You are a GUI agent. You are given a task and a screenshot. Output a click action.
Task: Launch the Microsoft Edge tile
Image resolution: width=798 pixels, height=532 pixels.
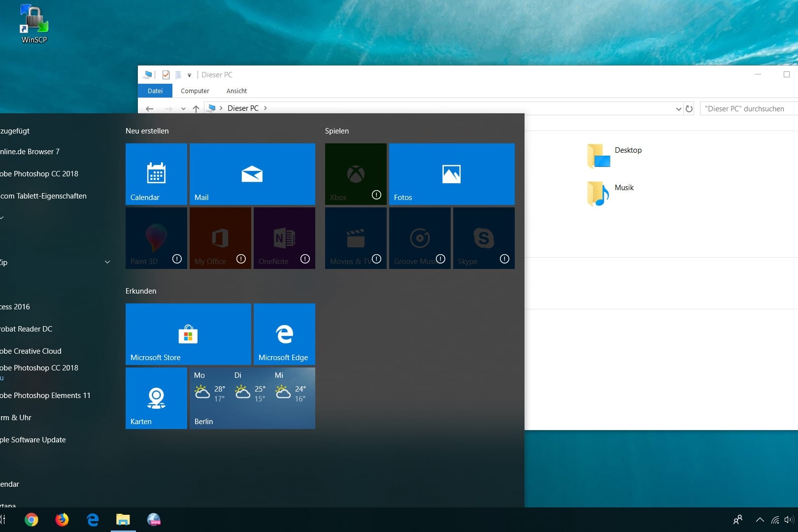pos(284,334)
